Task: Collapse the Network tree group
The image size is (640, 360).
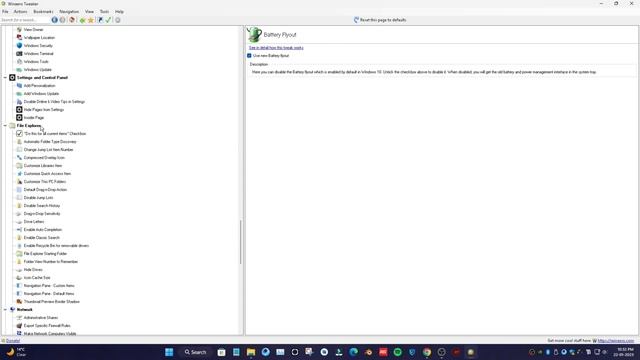Action: [5, 310]
